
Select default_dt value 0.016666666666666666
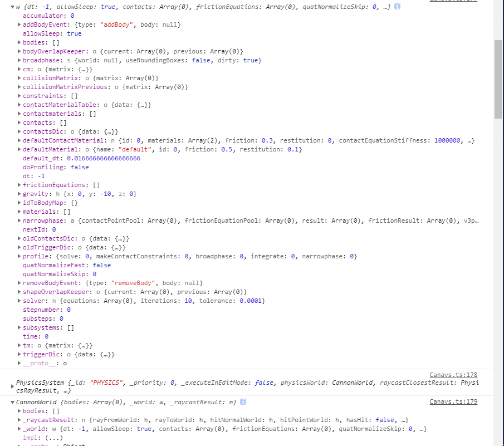pos(104,159)
